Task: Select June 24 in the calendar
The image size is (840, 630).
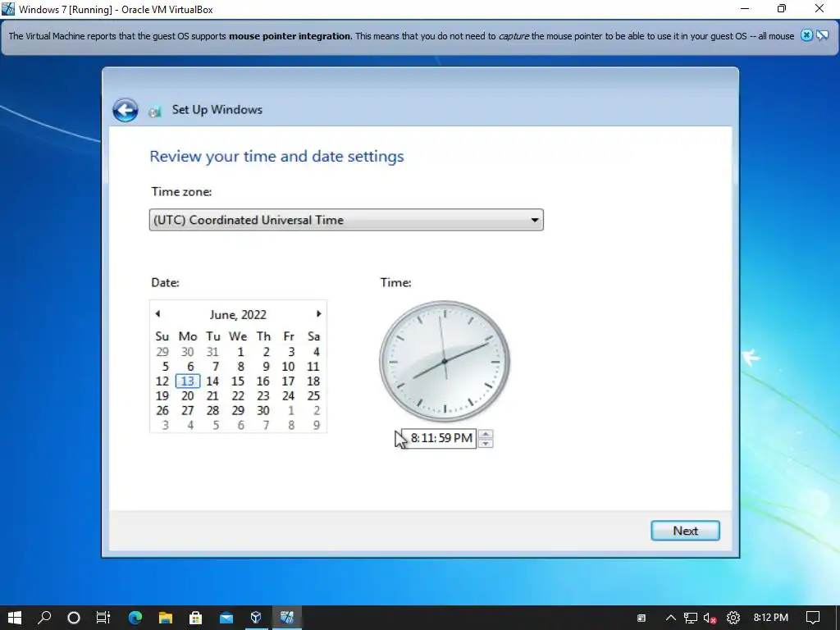Action: [288, 396]
